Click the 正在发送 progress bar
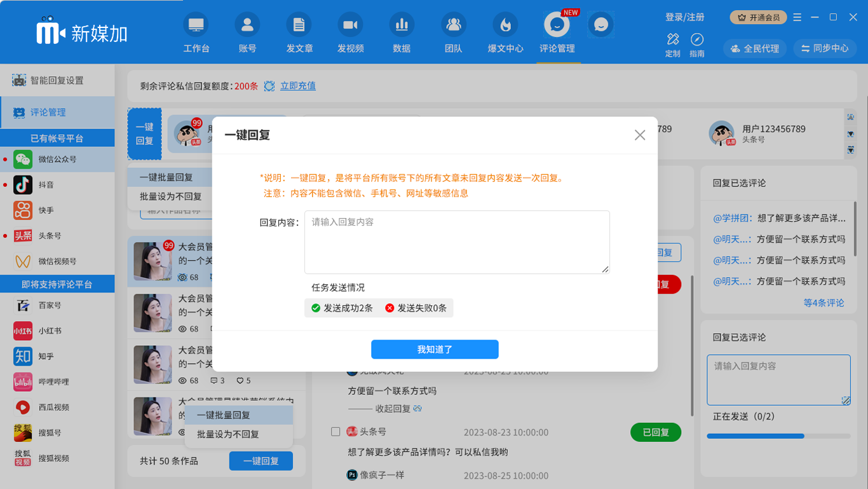This screenshot has width=868, height=489. [778, 436]
